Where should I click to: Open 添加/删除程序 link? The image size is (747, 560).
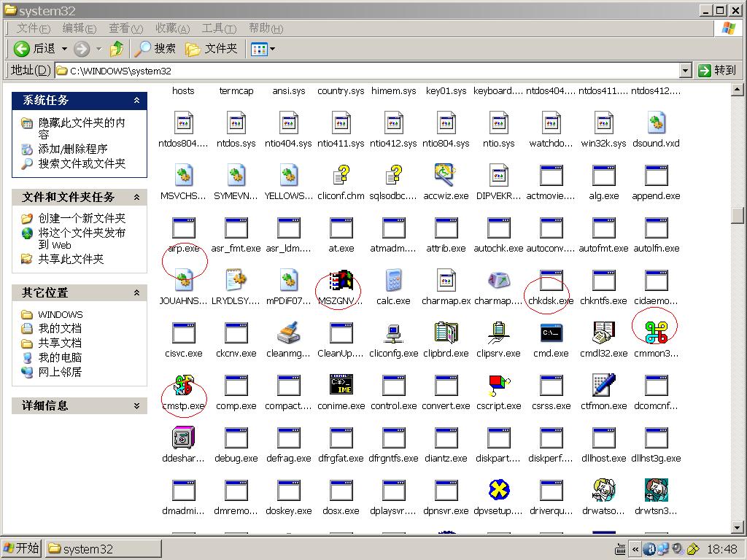click(x=73, y=149)
